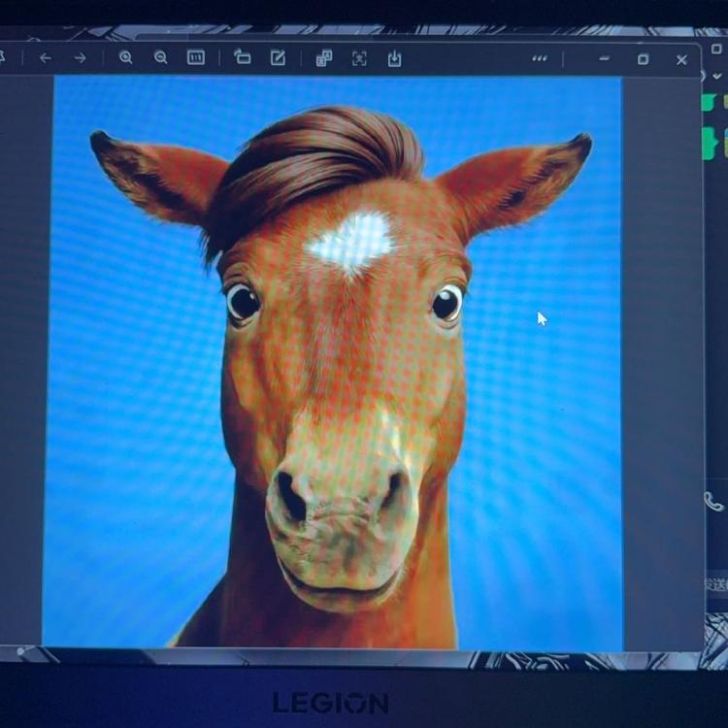Go to the next image with right arrow

[x=81, y=58]
